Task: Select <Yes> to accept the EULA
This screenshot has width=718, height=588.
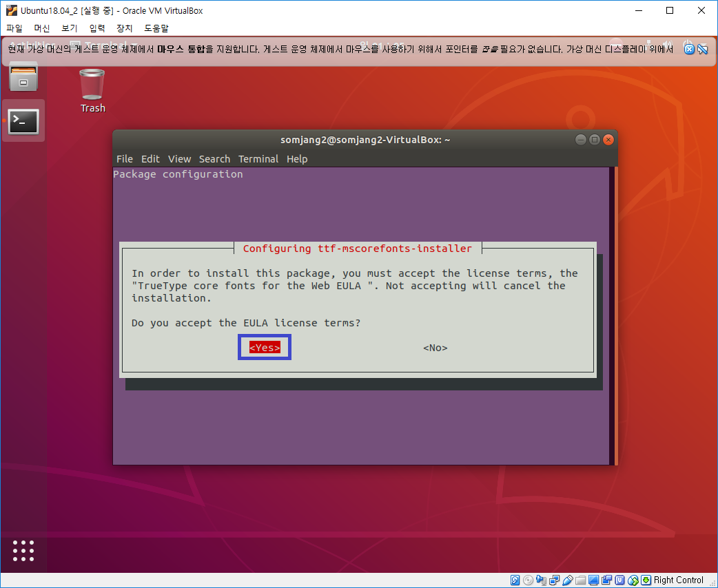Action: 265,347
